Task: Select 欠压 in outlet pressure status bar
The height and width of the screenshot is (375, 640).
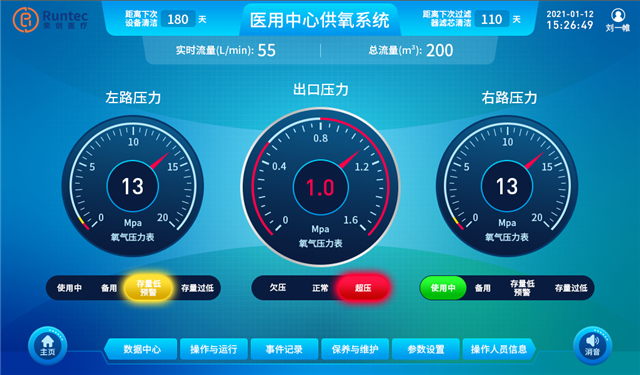Action: tap(278, 288)
